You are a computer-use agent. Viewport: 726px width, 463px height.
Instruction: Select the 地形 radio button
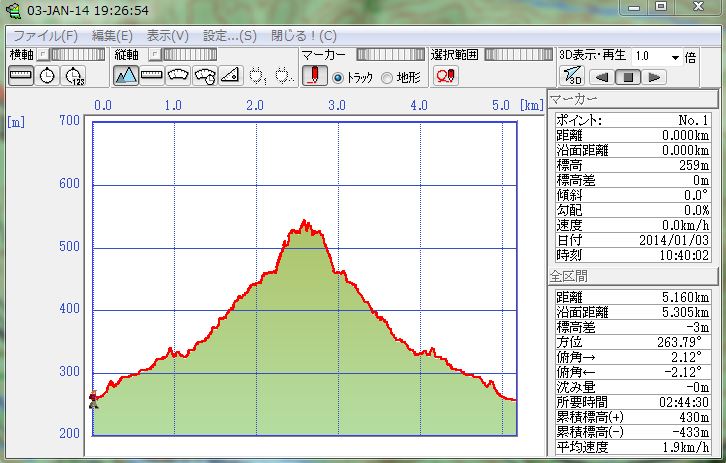click(x=387, y=78)
